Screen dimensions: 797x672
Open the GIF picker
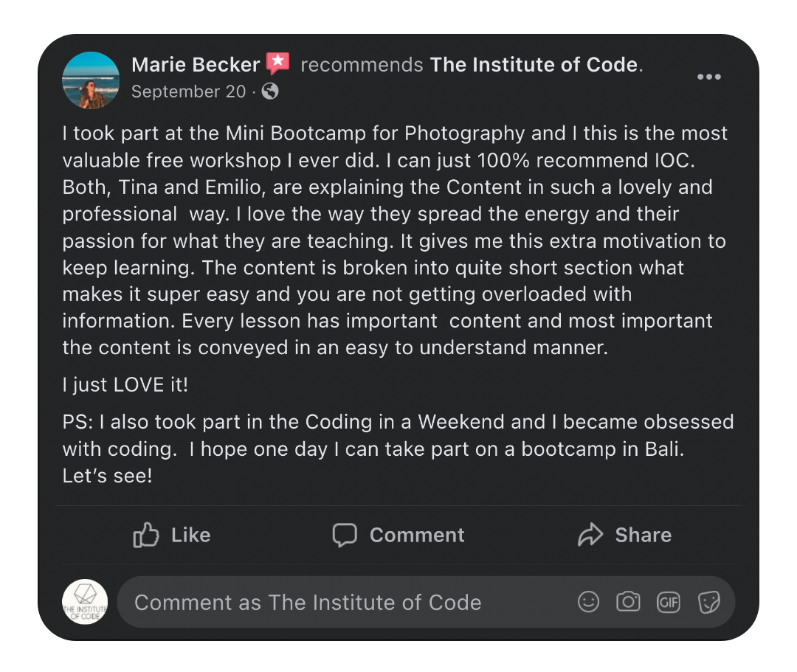click(669, 602)
